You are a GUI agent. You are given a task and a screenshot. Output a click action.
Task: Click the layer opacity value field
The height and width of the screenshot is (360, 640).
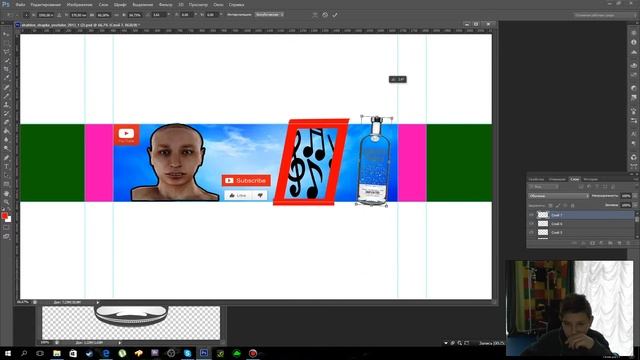626,196
